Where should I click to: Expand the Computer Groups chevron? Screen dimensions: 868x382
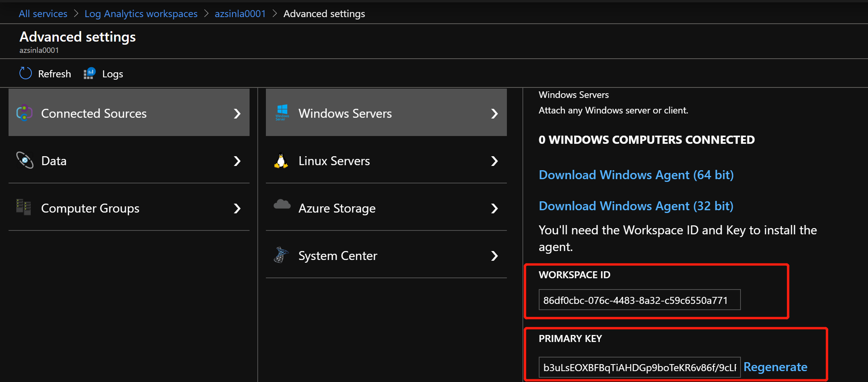click(x=237, y=208)
